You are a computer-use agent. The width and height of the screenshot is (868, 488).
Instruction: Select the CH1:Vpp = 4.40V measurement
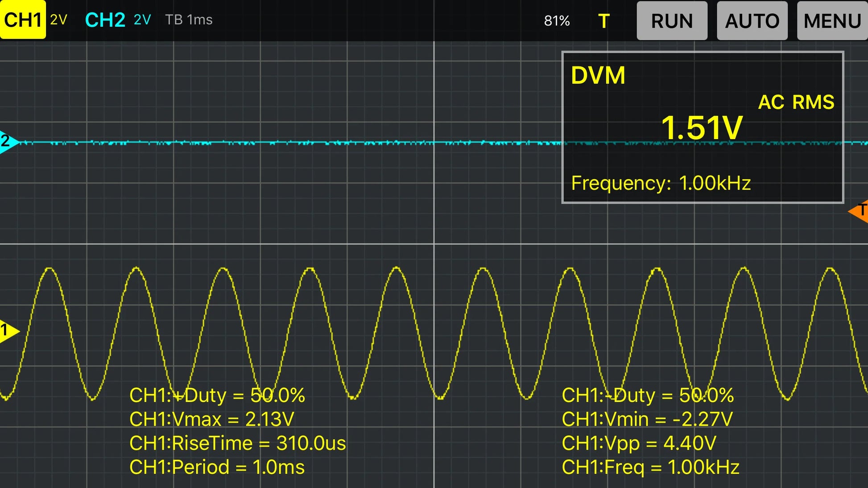(639, 443)
